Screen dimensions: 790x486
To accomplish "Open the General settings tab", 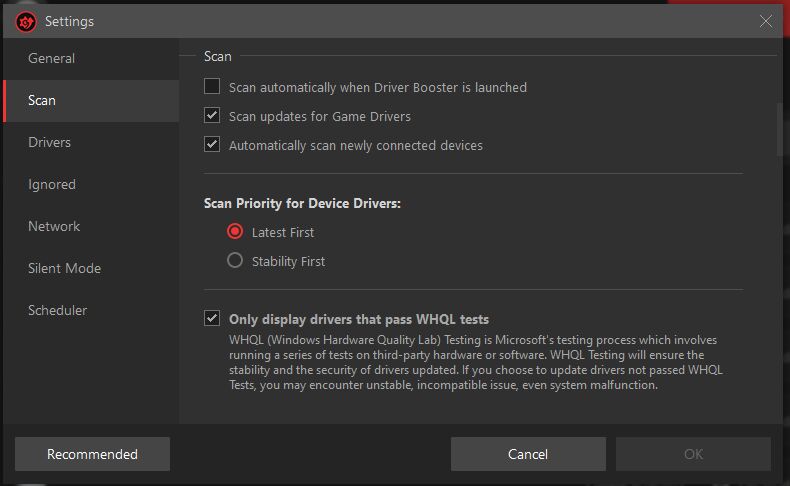I will 91,58.
